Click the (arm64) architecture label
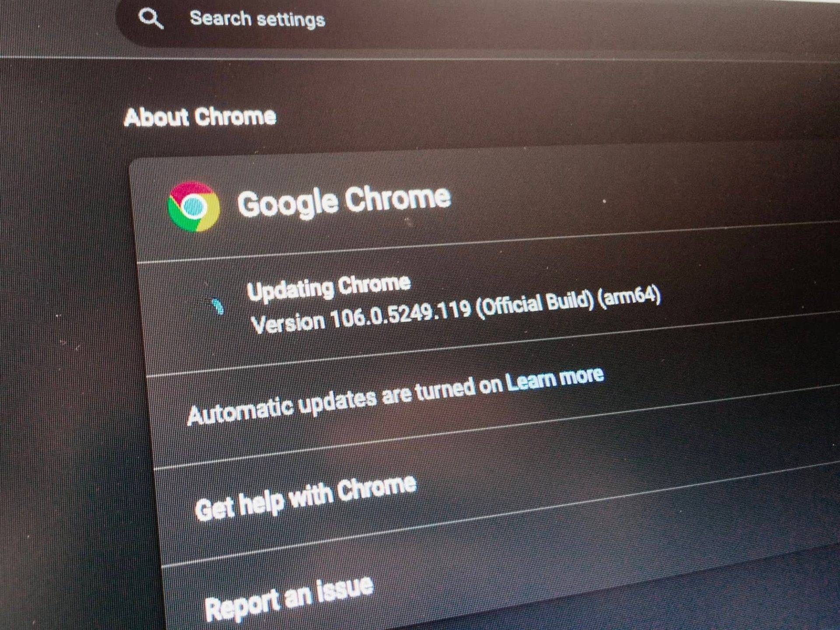 point(630,296)
